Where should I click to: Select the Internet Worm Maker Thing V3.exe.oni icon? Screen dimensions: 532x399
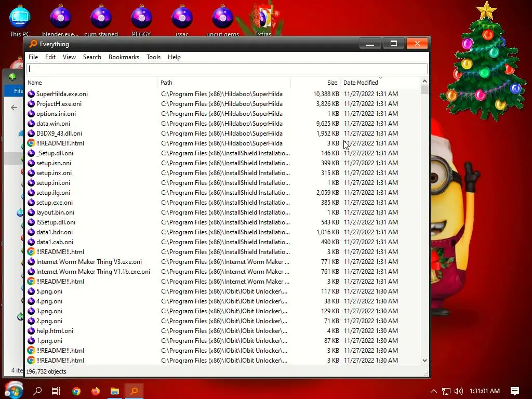click(x=31, y=262)
